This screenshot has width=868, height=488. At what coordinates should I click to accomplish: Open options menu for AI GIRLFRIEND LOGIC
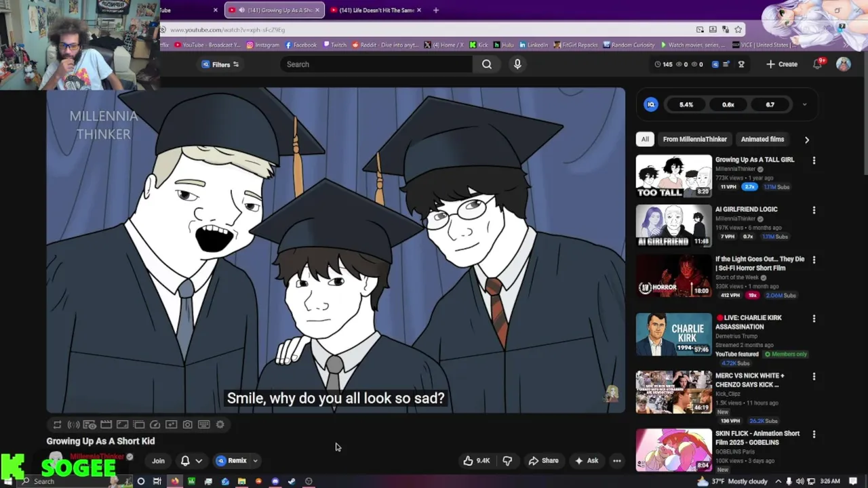click(814, 210)
